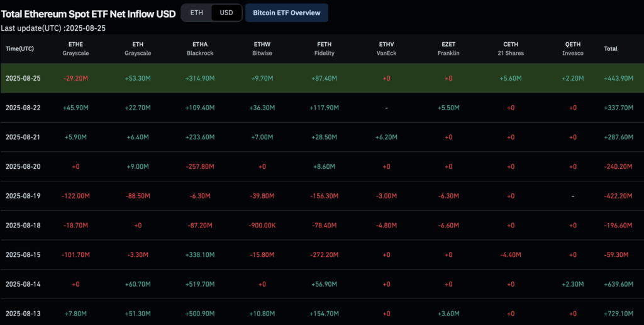Click the ETHV VanEck column header
Viewport: 644px width, 325px height.
387,48
